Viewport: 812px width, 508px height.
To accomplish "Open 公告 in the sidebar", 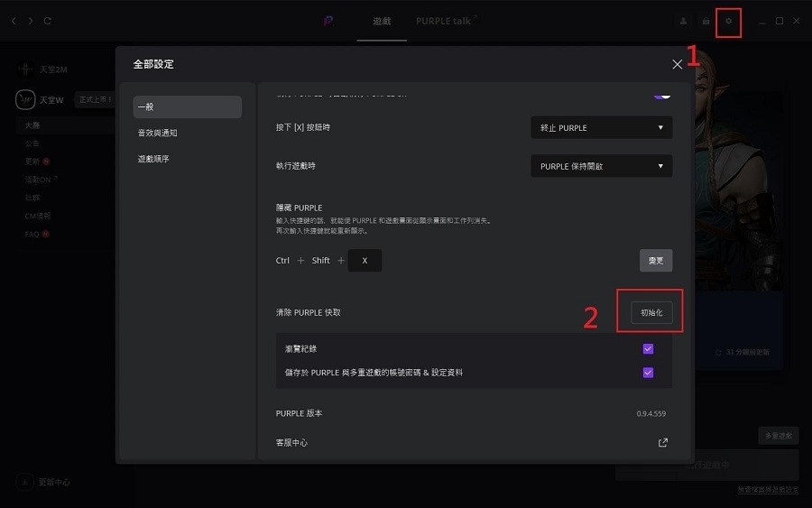I will [32, 143].
